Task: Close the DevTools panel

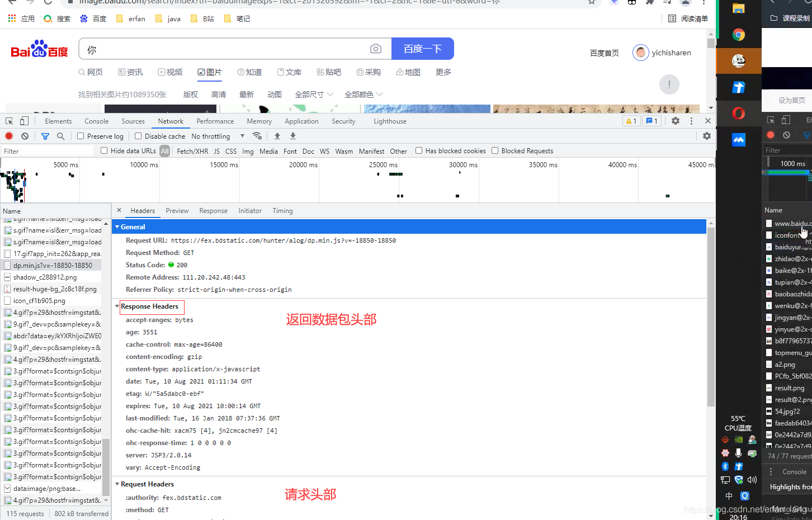Action: point(708,121)
